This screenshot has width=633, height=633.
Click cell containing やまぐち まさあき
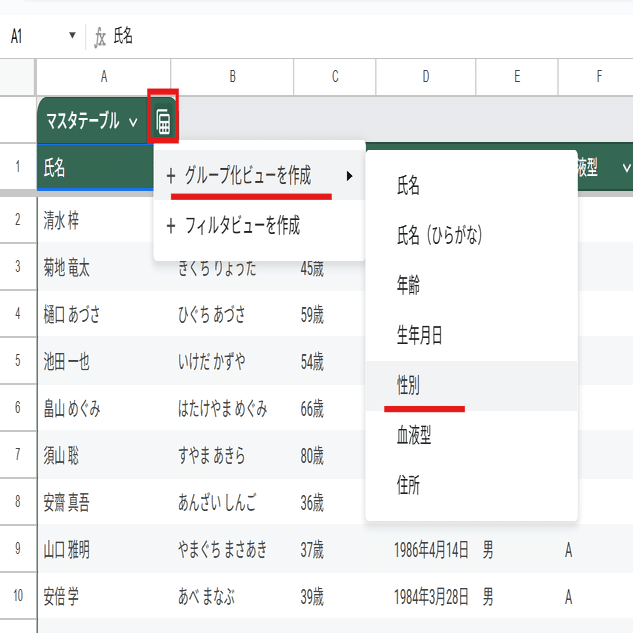(x=232, y=549)
